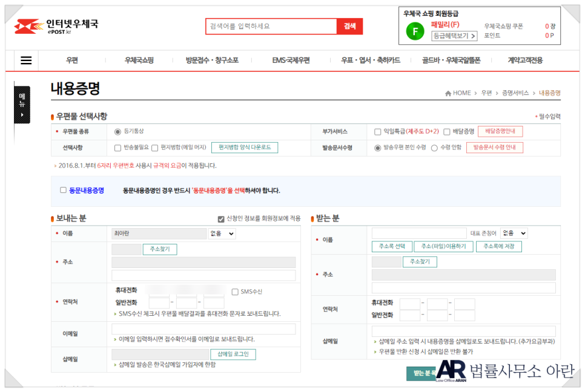Screen dimensions: 585x392
Task: Click the 샵메일 로그인 button
Action: tap(233, 354)
